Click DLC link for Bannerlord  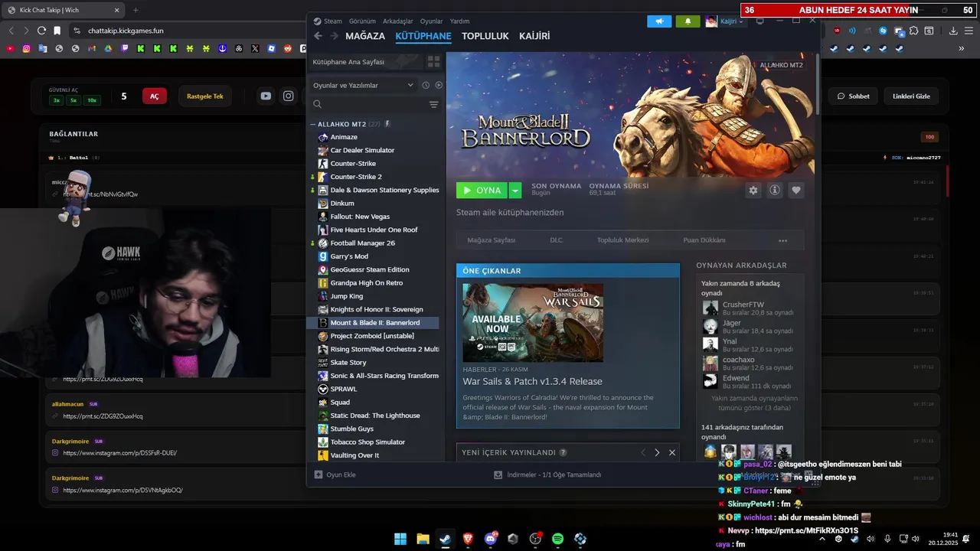pos(557,240)
